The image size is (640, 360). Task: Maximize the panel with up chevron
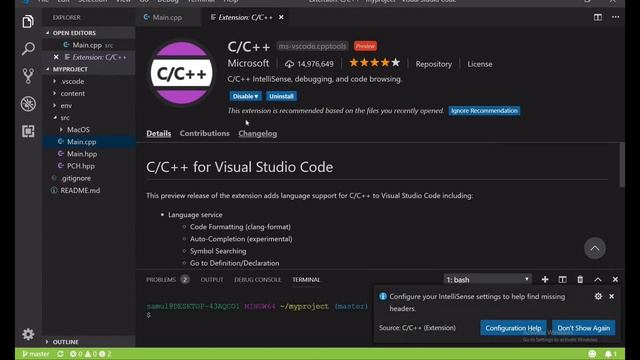(x=598, y=280)
